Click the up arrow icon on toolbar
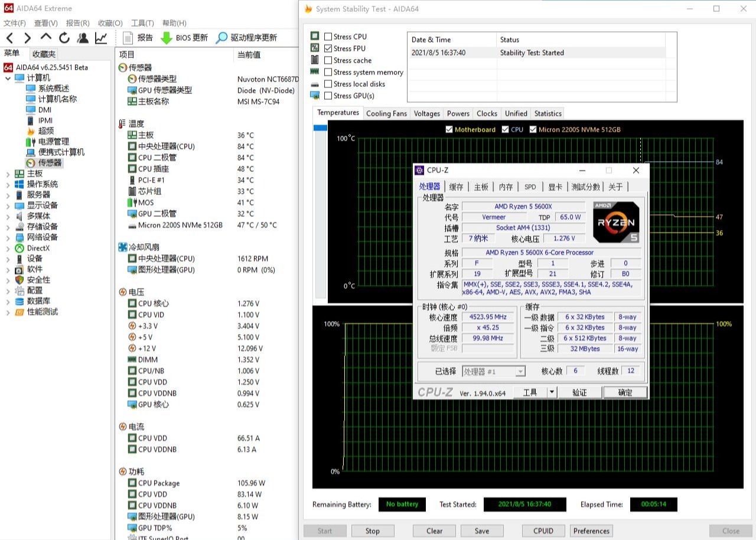 point(45,37)
